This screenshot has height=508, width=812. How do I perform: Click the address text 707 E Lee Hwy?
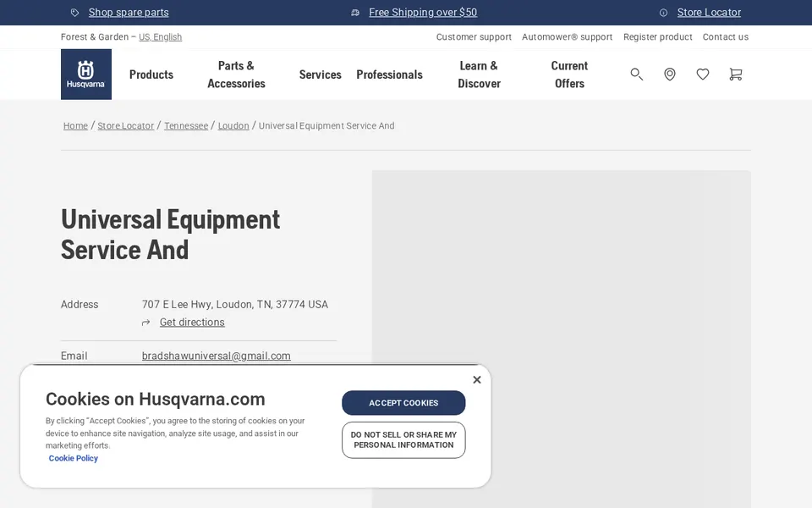pos(235,304)
